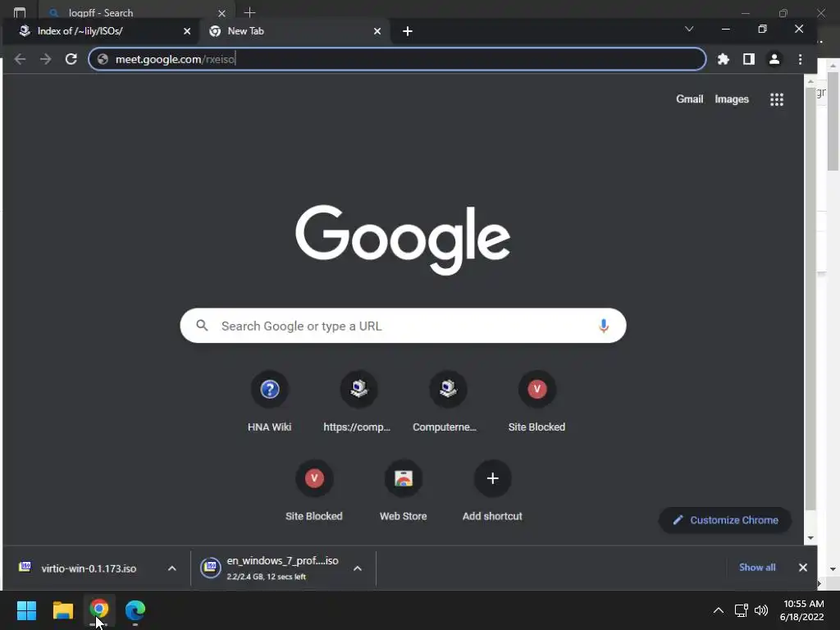This screenshot has width=840, height=630.
Task: Click the magnifier icon in Google search box
Action: pos(202,325)
